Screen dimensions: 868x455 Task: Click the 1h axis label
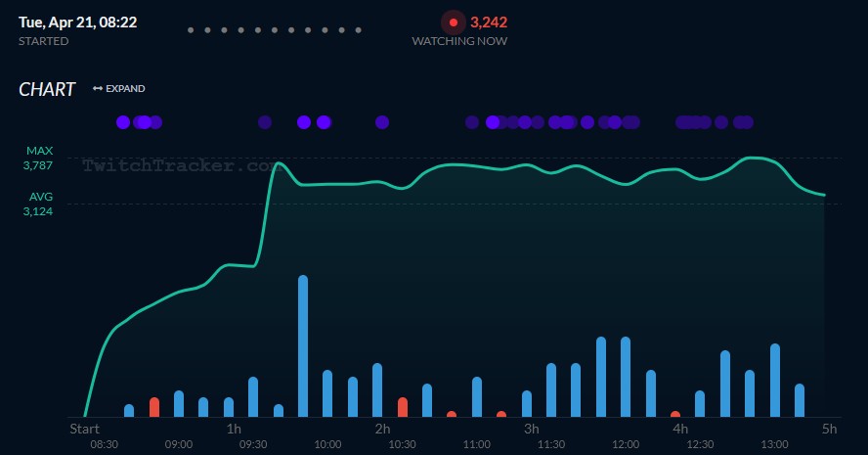(234, 429)
